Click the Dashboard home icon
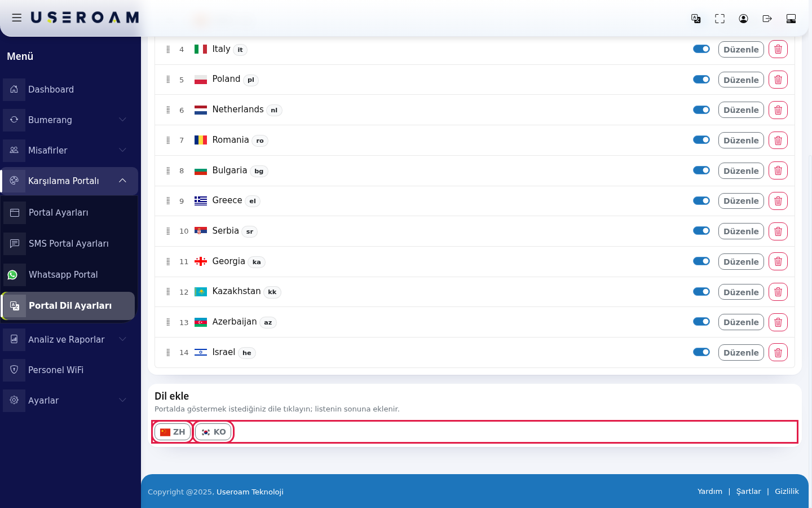 14,89
